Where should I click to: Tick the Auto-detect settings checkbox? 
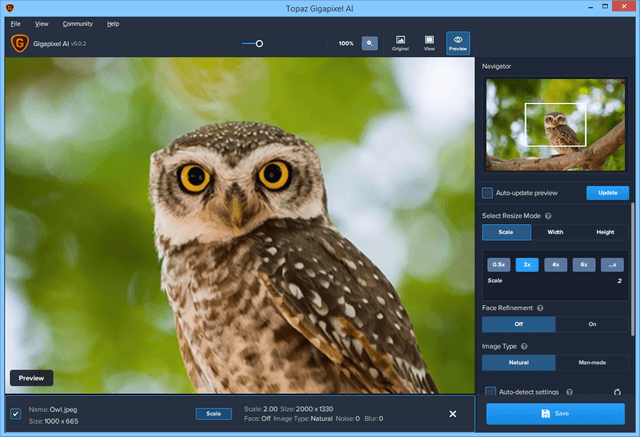[490, 392]
